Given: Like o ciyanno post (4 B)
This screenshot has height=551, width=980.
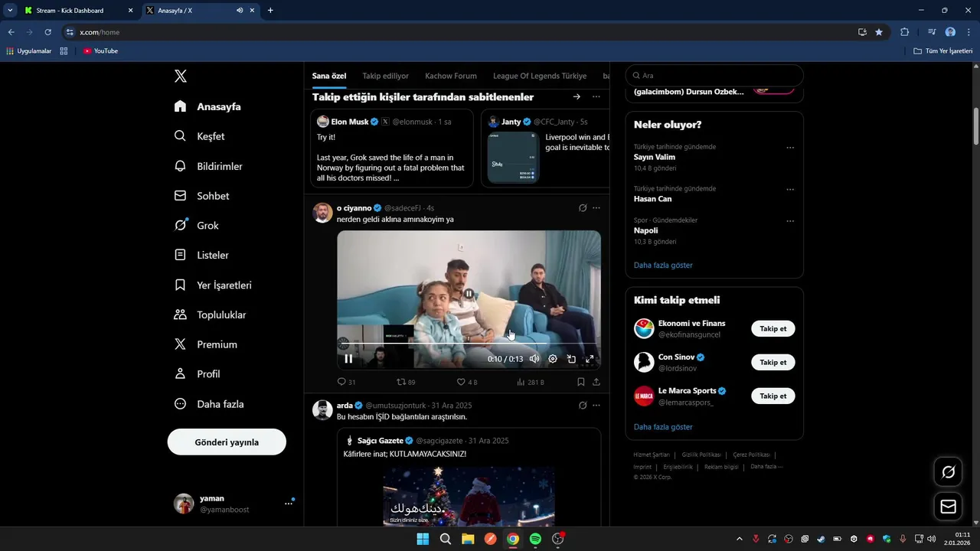Looking at the screenshot, I should [467, 382].
